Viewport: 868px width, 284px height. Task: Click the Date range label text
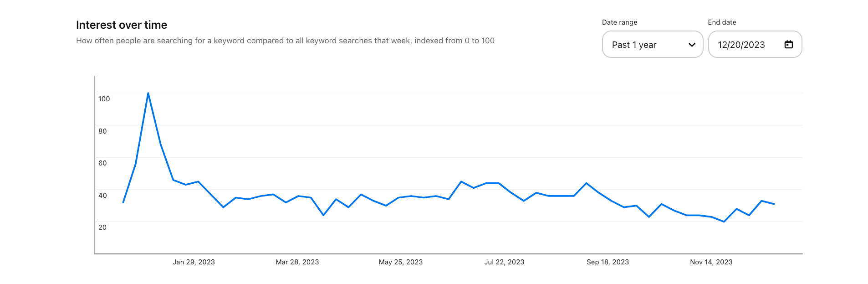(x=619, y=22)
